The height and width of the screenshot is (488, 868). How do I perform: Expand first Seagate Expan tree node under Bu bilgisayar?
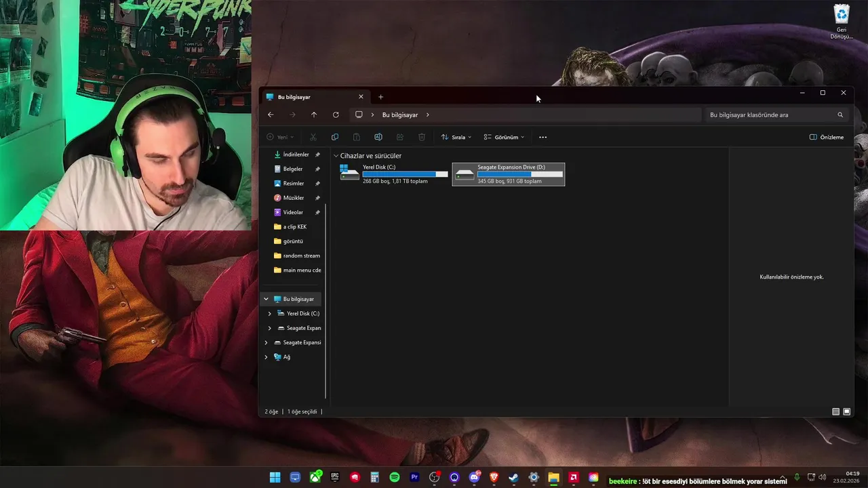[269, 328]
